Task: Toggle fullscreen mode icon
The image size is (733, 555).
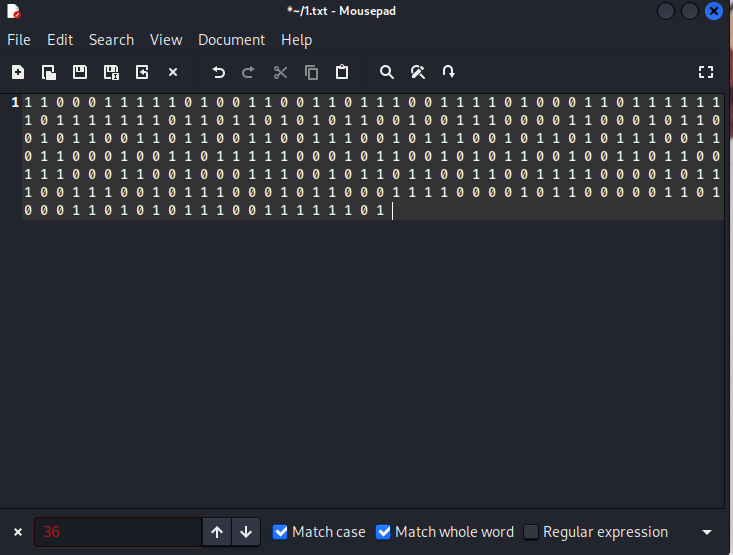Action: (x=706, y=72)
